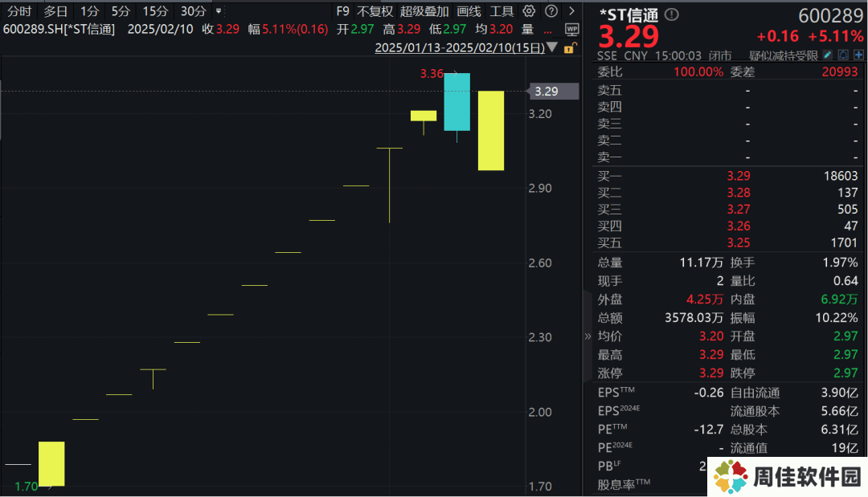Screen dimensions: 868x497
Task: Click the 3.29 price tag on axis
Action: 554,92
